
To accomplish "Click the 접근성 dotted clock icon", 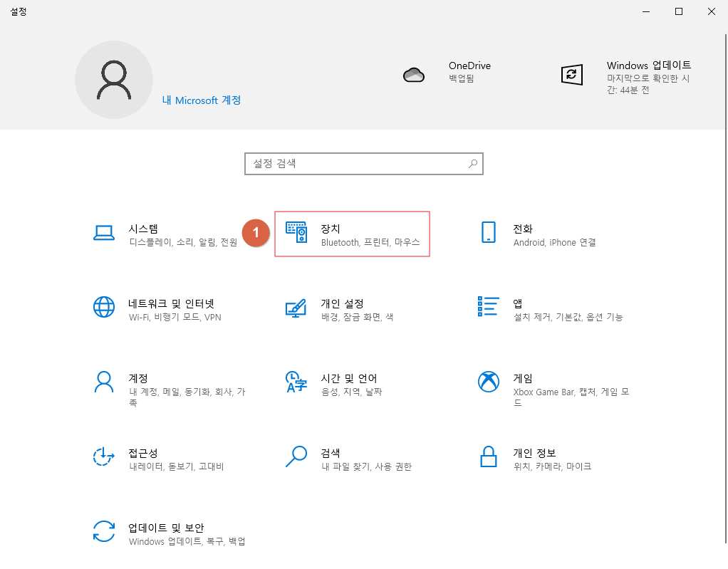I will (104, 456).
